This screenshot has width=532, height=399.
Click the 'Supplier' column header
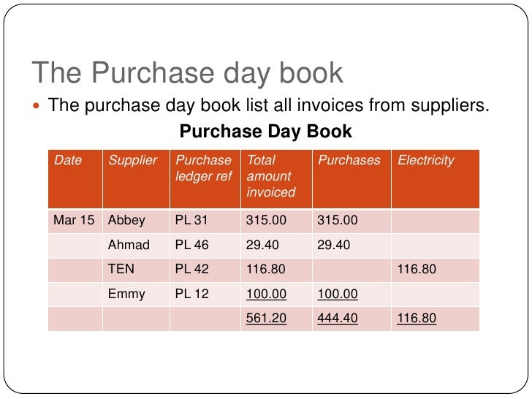[136, 179]
